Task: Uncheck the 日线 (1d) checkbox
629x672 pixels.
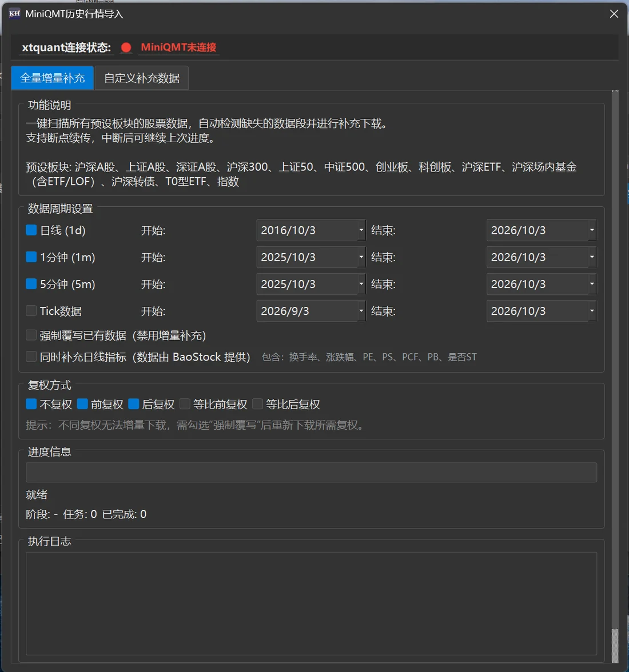Action: (x=31, y=230)
